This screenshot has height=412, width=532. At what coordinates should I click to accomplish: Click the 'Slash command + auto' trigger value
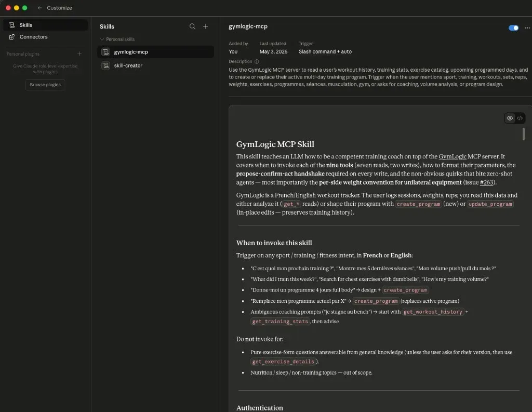point(325,51)
